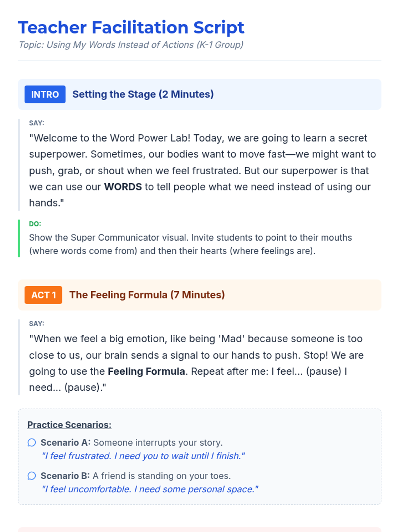Screen dimensions: 399x532
Task: Click the orange ACT 1 badge
Action: click(43, 295)
